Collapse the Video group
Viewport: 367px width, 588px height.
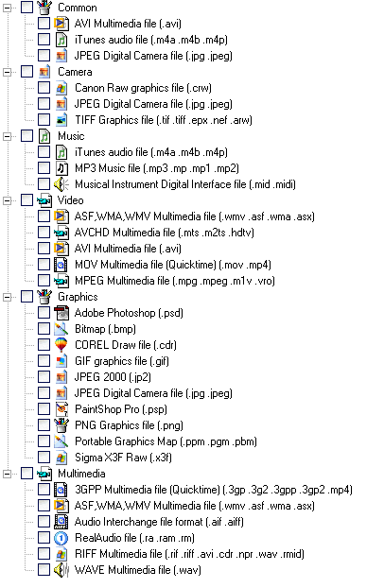point(8,200)
